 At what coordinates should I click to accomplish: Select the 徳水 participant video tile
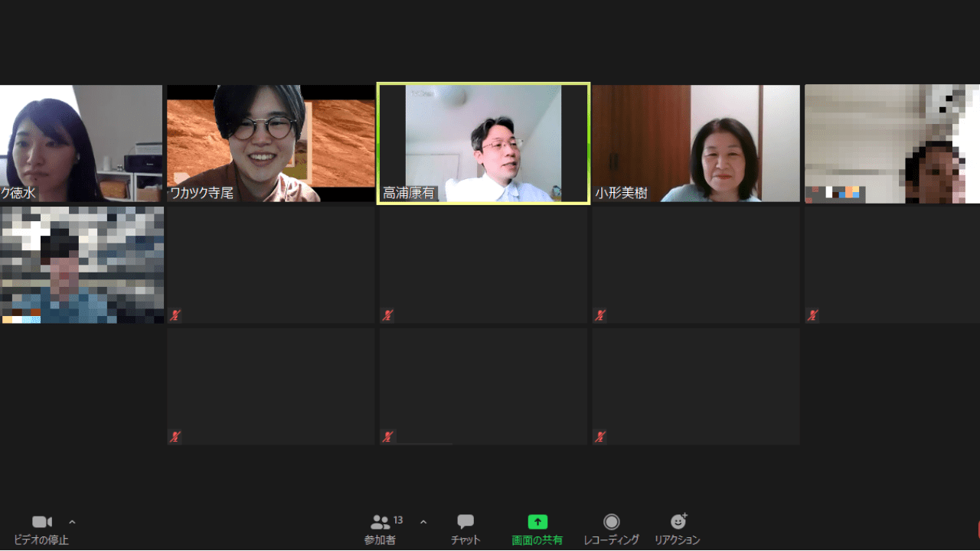[81, 143]
